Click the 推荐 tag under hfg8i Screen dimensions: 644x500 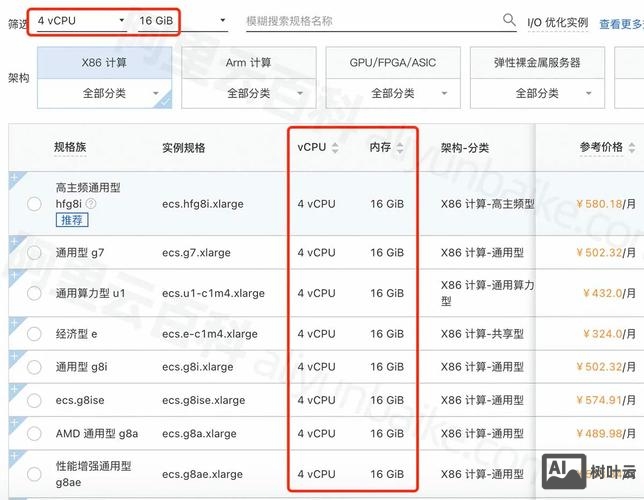pos(72,220)
